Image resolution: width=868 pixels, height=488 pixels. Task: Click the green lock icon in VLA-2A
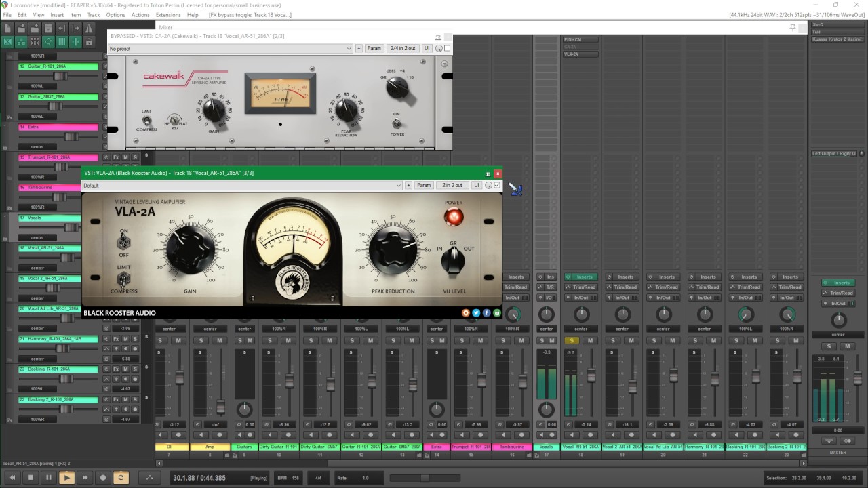(497, 313)
